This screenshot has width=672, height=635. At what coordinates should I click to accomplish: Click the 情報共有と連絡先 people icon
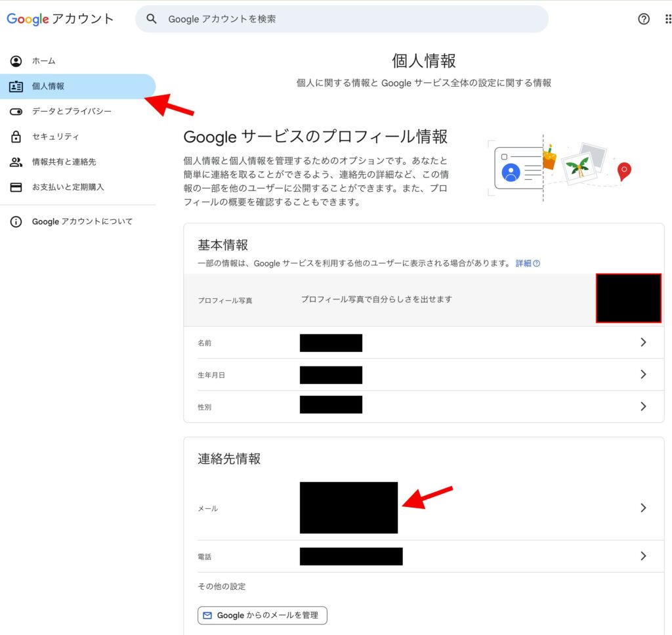click(x=16, y=162)
